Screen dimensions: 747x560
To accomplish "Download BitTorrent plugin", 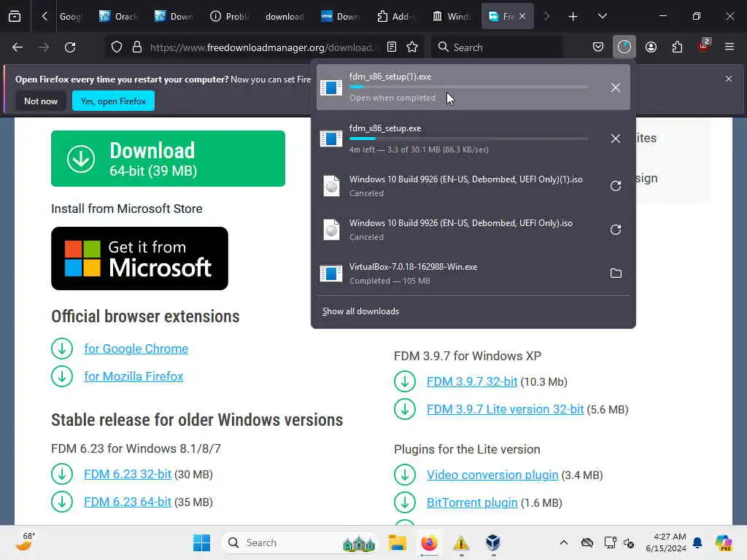I will pos(472,503).
